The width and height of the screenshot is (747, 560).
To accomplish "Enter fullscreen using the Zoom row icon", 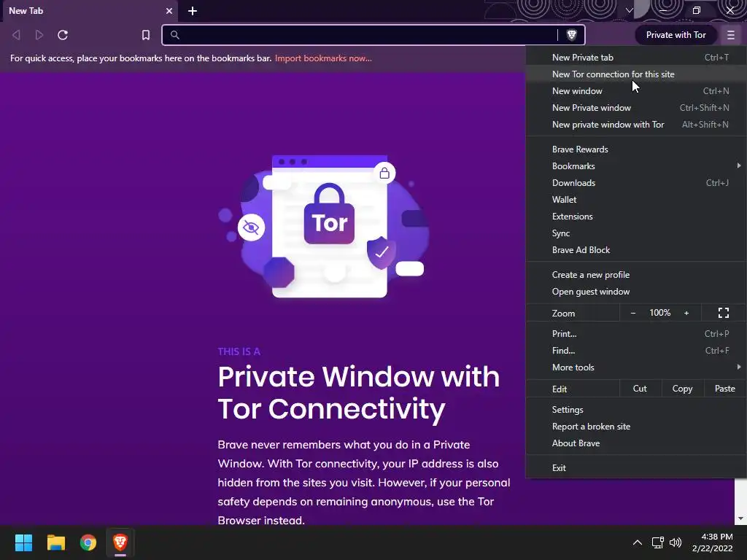I will (723, 313).
